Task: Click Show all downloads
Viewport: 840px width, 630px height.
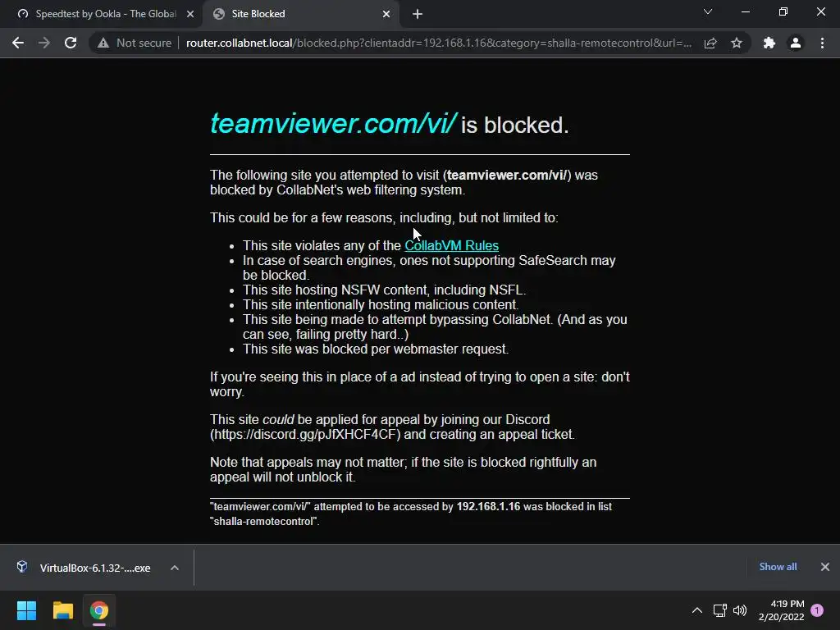Action: click(x=778, y=567)
